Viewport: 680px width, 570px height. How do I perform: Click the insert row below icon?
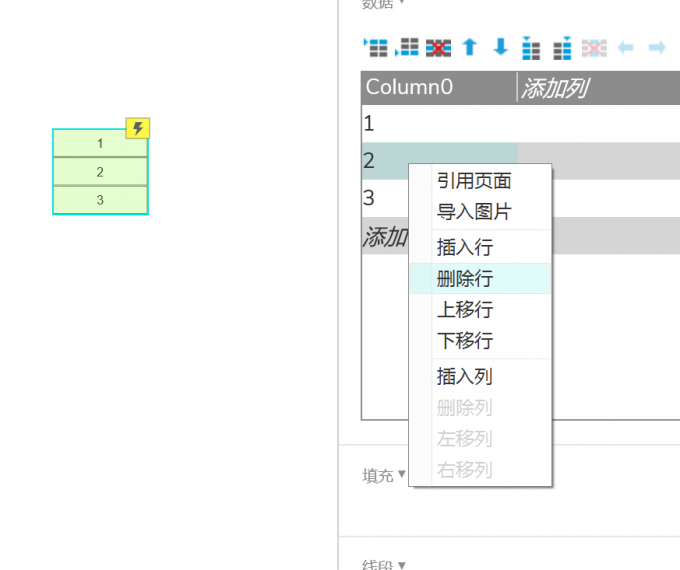407,47
